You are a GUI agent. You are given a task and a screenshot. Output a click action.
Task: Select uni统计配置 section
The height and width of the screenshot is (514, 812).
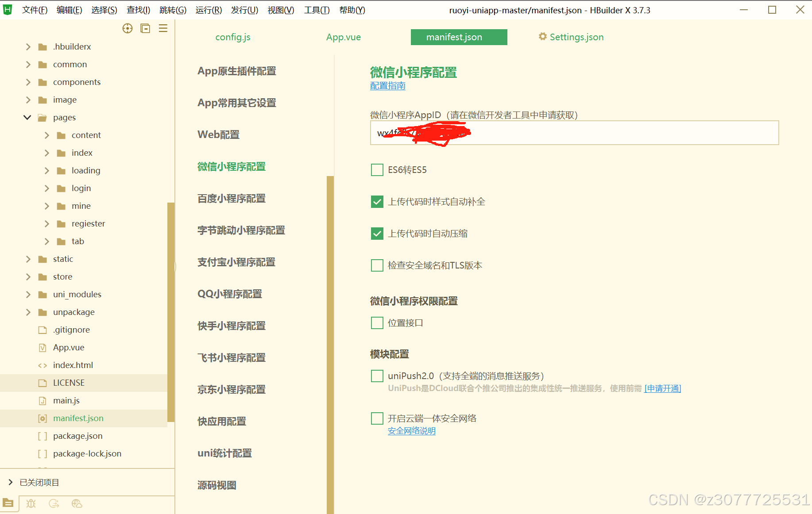[224, 453]
